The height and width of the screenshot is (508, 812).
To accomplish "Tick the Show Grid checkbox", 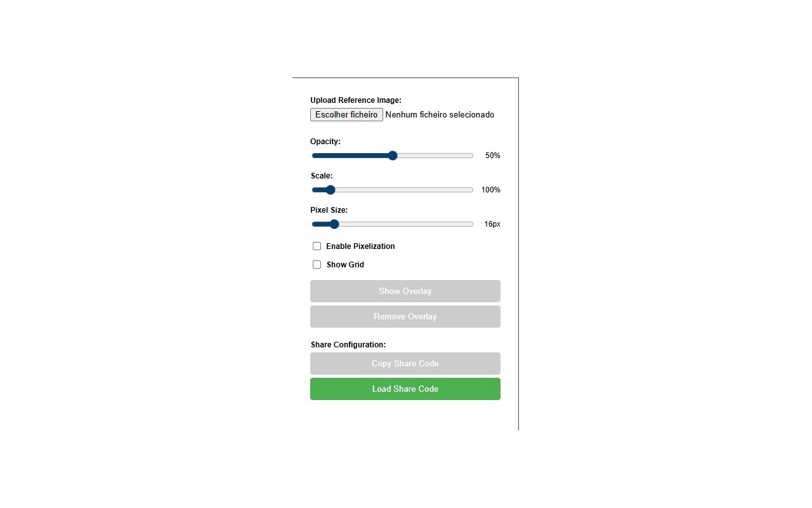I will [x=317, y=265].
